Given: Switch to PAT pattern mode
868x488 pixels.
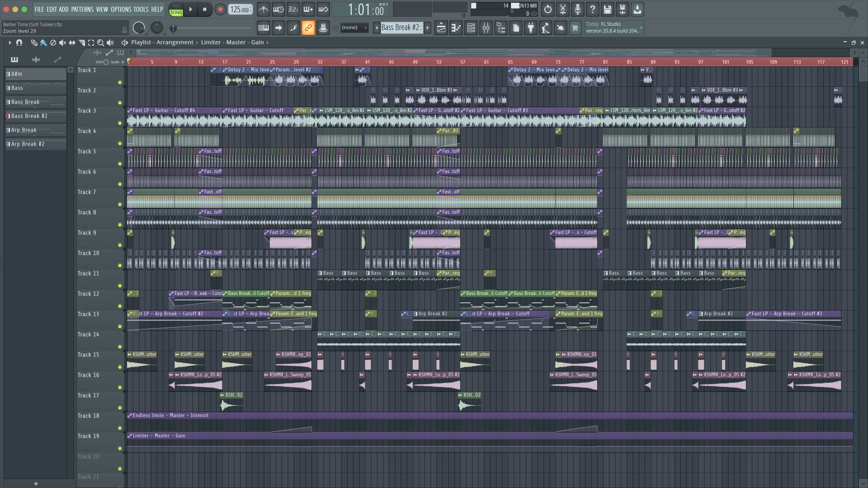Looking at the screenshot, I should [176, 6].
